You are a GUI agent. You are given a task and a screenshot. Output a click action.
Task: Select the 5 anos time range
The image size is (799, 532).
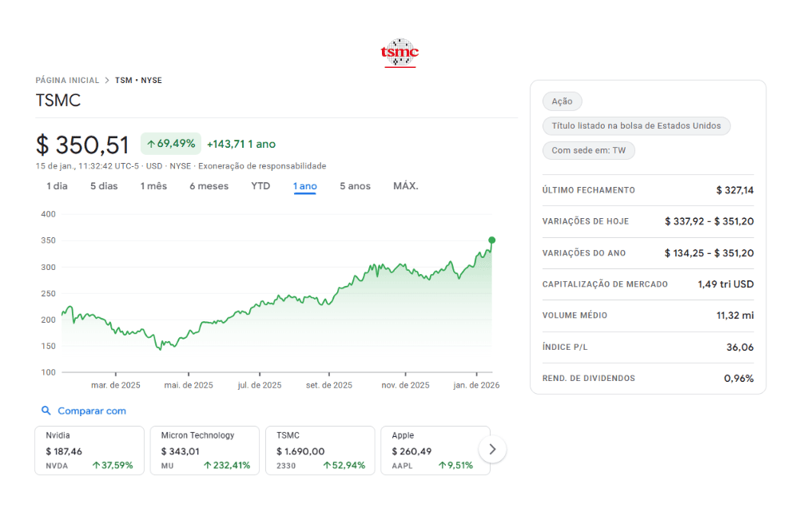[355, 186]
